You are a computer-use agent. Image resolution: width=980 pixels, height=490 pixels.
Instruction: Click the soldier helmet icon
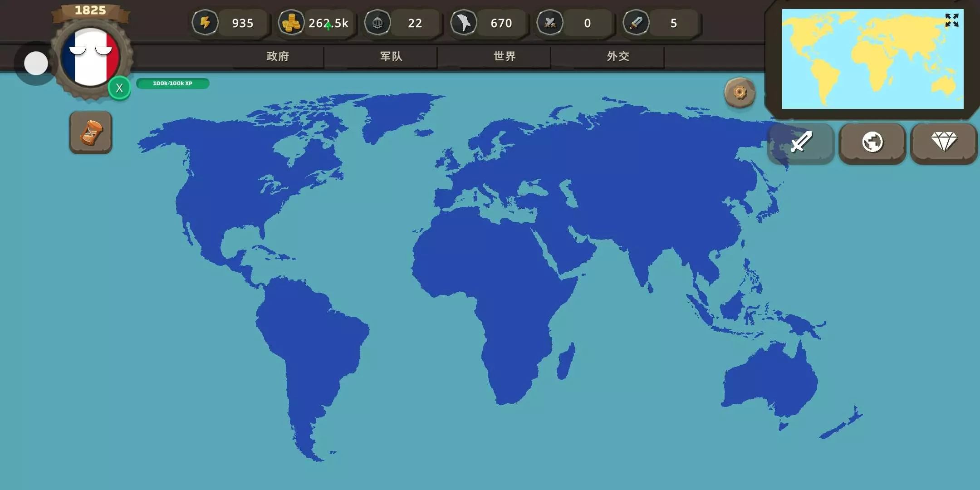coord(377,23)
